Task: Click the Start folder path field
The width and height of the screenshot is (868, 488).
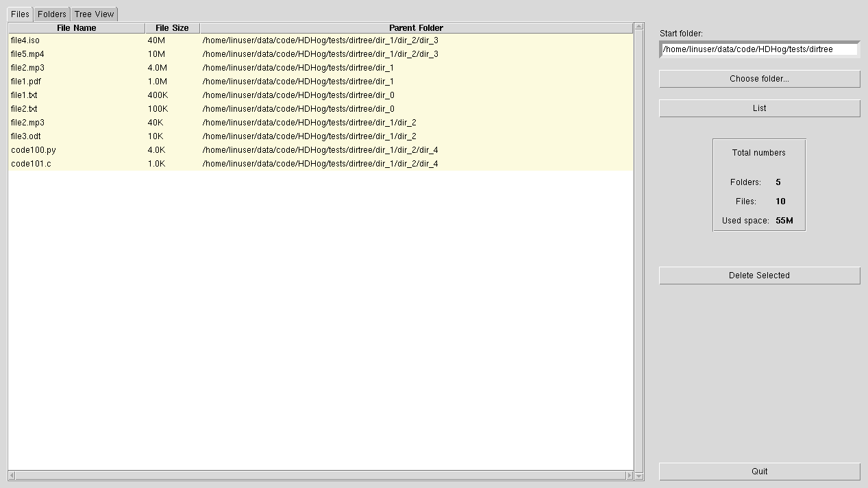Action: coord(759,49)
